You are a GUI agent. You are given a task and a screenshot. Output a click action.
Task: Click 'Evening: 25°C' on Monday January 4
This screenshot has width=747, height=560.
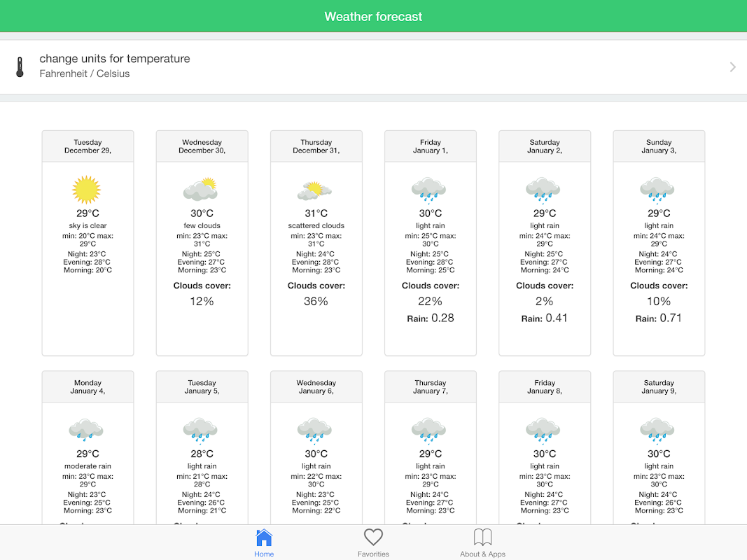[x=87, y=503]
